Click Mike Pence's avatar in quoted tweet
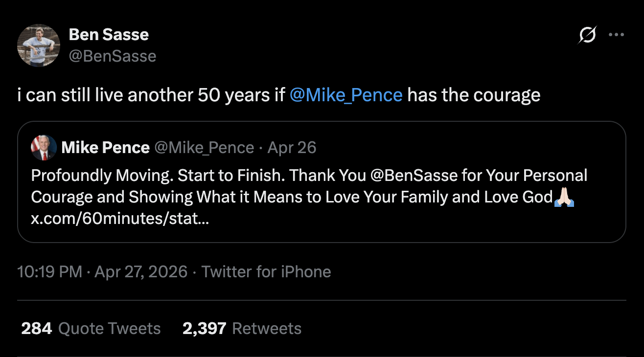This screenshot has height=357, width=644. point(44,148)
